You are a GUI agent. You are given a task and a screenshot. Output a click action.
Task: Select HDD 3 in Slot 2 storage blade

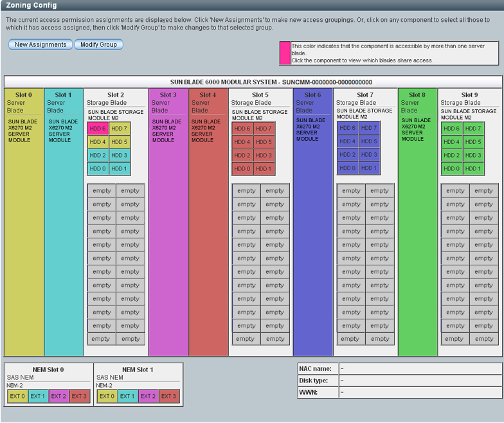120,156
